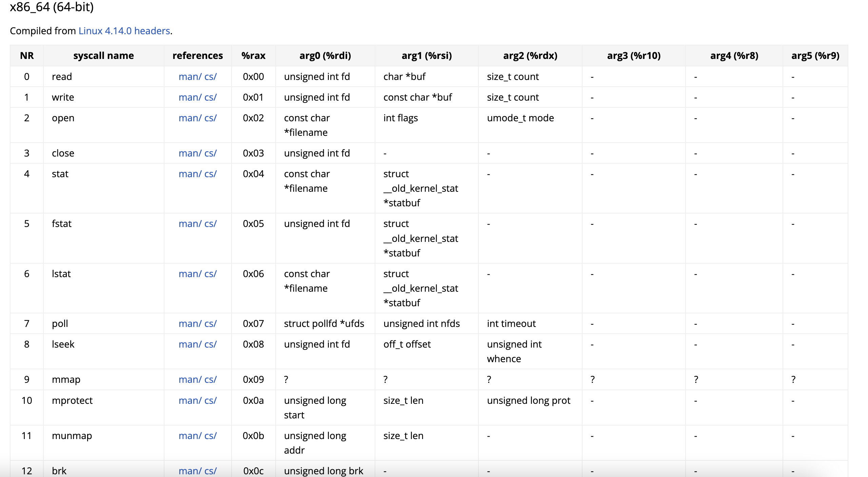Open the man/ link for close

tap(190, 153)
